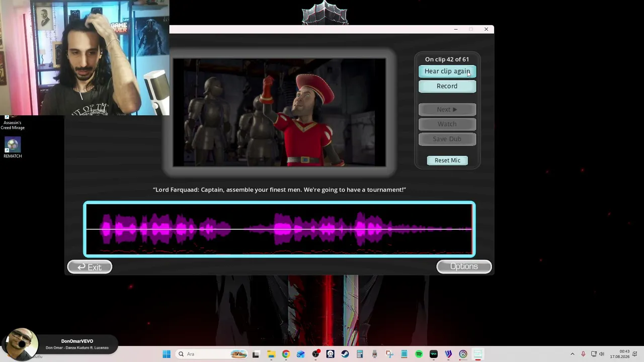
Task: Click the Danza Kuduro song title overlay
Action: click(x=77, y=347)
